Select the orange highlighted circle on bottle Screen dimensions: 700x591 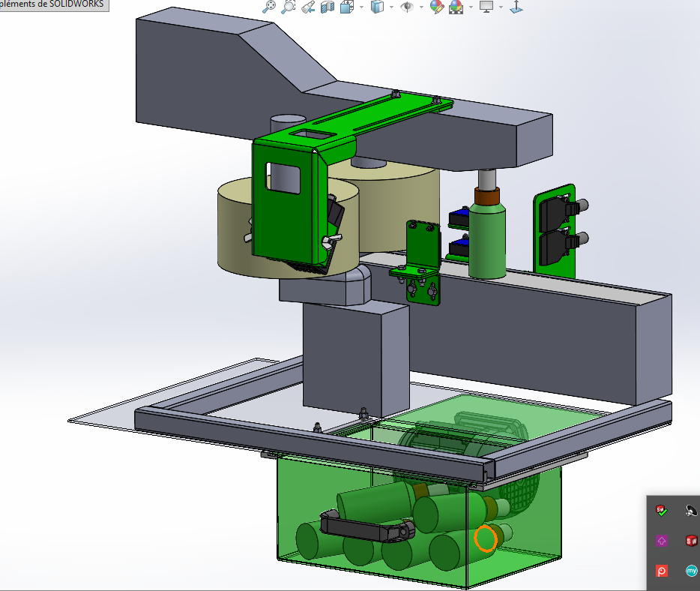tap(486, 538)
